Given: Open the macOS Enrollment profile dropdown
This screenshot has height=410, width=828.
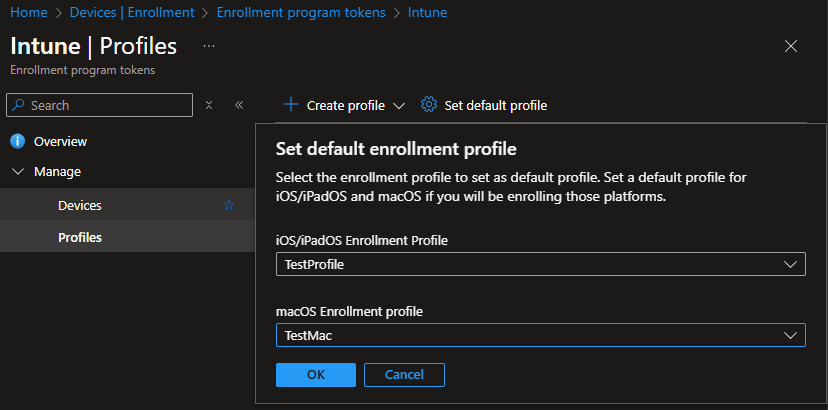Looking at the screenshot, I should (x=540, y=335).
